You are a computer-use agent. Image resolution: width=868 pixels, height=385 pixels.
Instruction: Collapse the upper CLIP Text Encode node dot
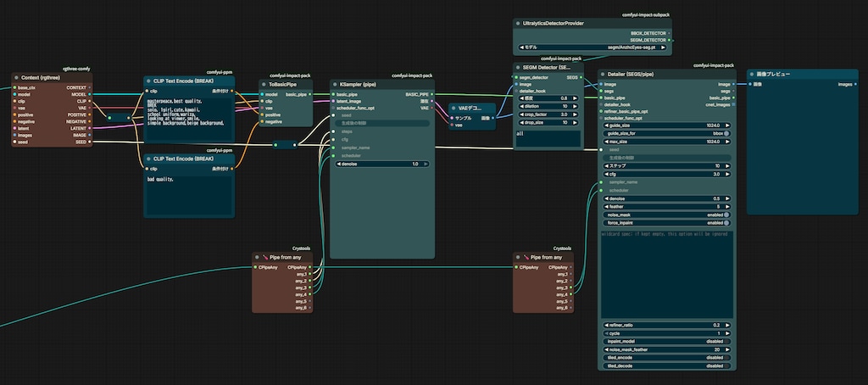(x=148, y=81)
